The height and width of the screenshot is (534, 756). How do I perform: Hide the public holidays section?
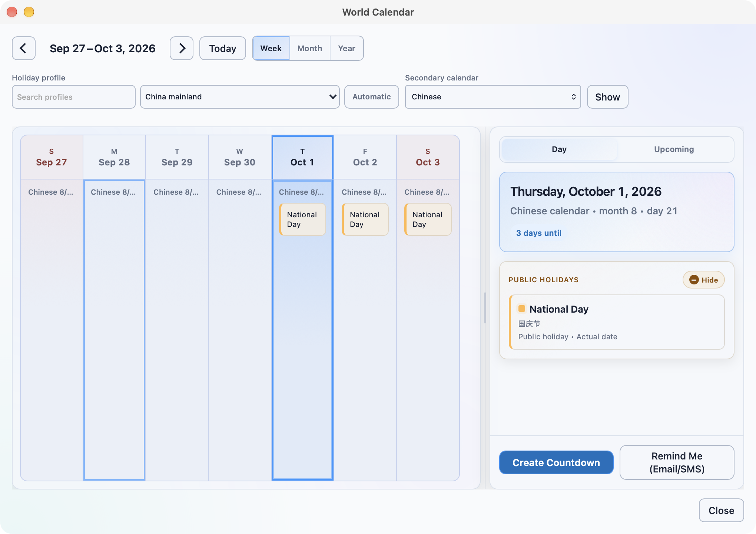(703, 280)
